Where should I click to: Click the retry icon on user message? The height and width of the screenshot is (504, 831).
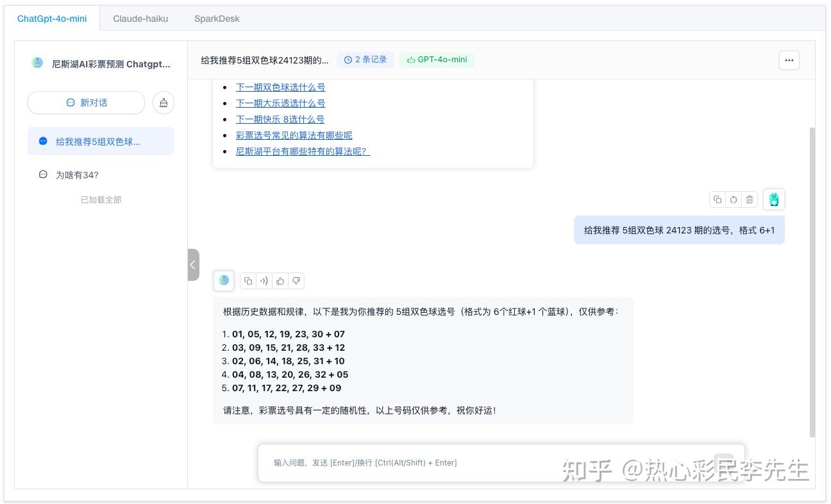click(x=734, y=199)
